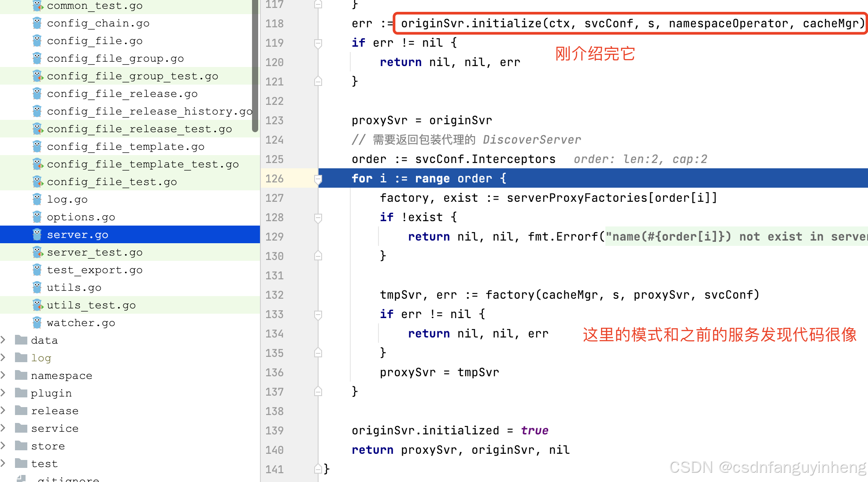The image size is (868, 482).
Task: Expand the data folder
Action: (x=3, y=340)
